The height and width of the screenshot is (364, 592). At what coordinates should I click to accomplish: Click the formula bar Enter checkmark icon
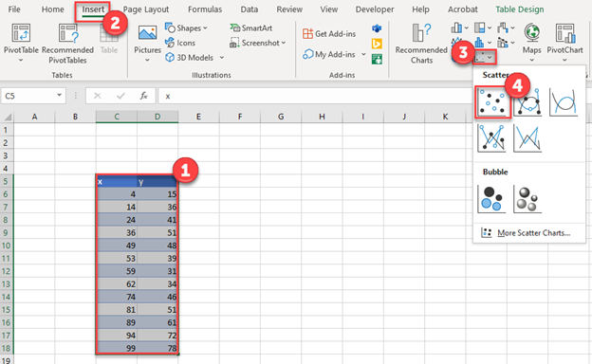tap(120, 96)
